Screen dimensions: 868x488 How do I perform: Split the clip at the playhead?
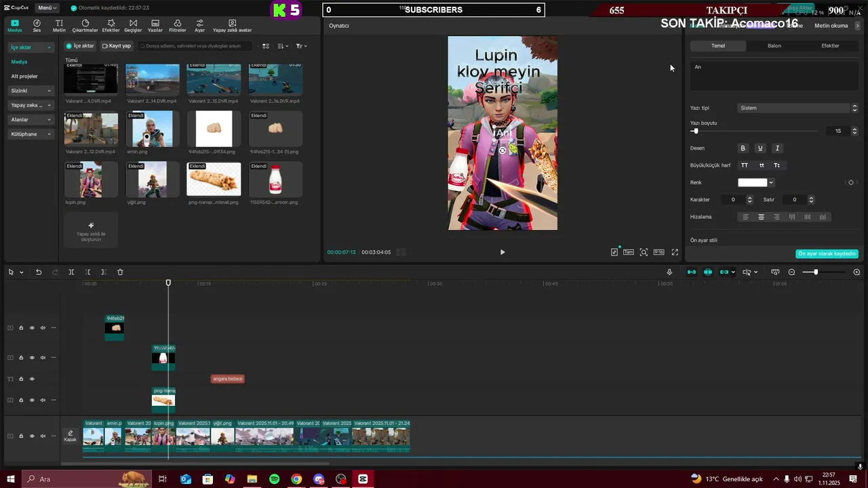(71, 272)
